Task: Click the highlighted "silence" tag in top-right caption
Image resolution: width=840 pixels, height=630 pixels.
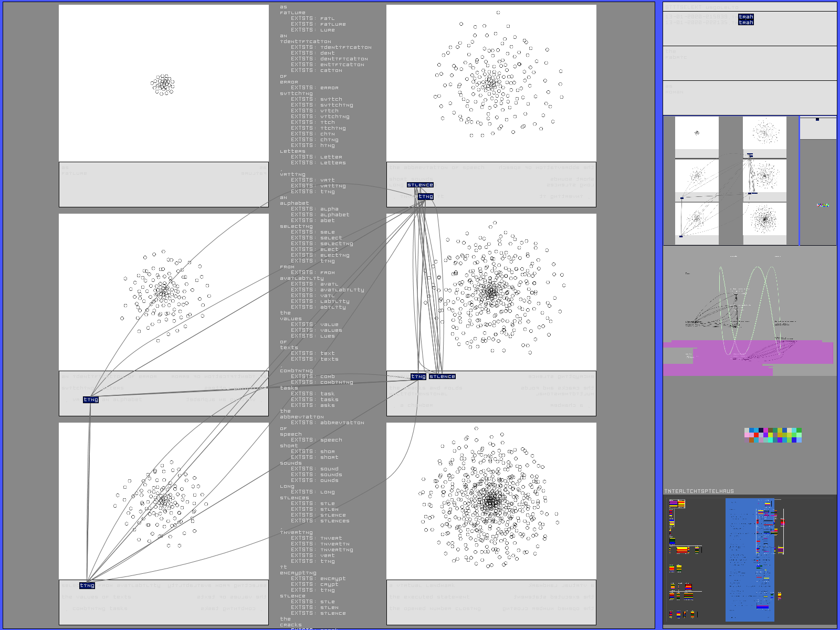Action: [x=420, y=185]
